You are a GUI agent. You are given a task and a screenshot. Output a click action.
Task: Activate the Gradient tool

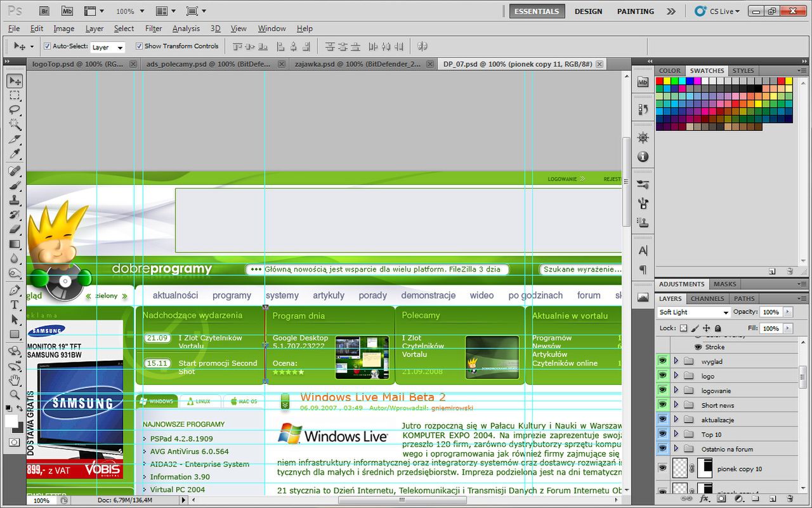[15, 244]
